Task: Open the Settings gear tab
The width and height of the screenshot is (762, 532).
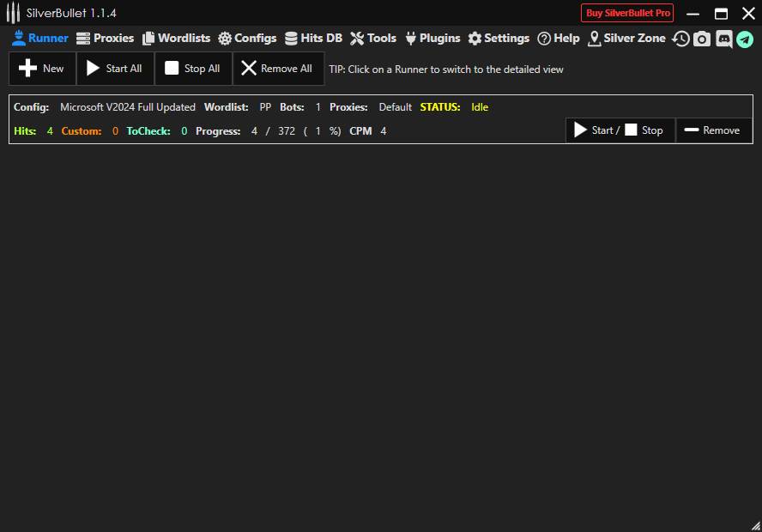Action: (x=499, y=39)
